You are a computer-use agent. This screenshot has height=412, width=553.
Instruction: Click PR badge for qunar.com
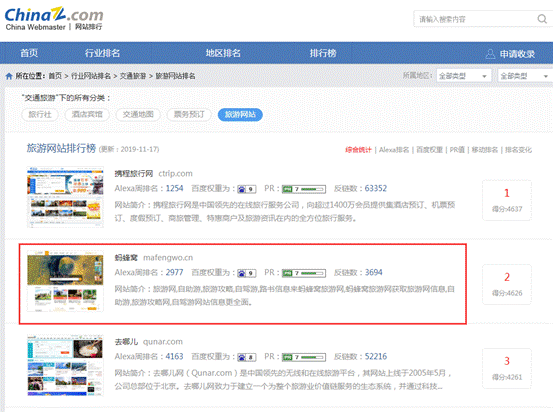pyautogui.click(x=304, y=357)
